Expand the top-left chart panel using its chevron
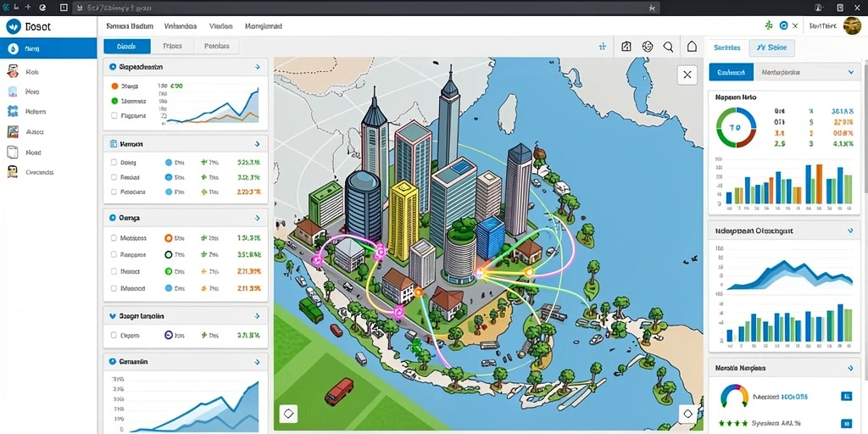868x434 pixels. pos(258,66)
